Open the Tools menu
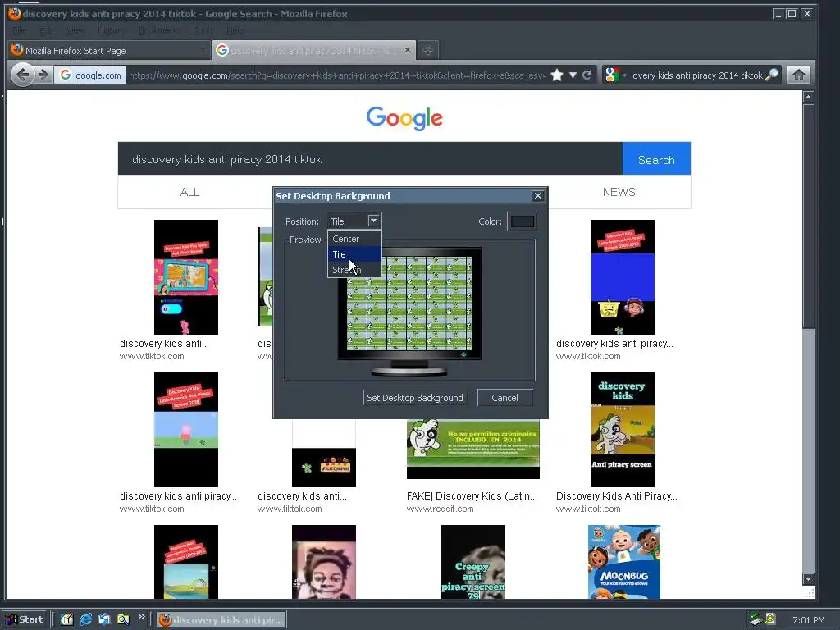 [x=203, y=30]
